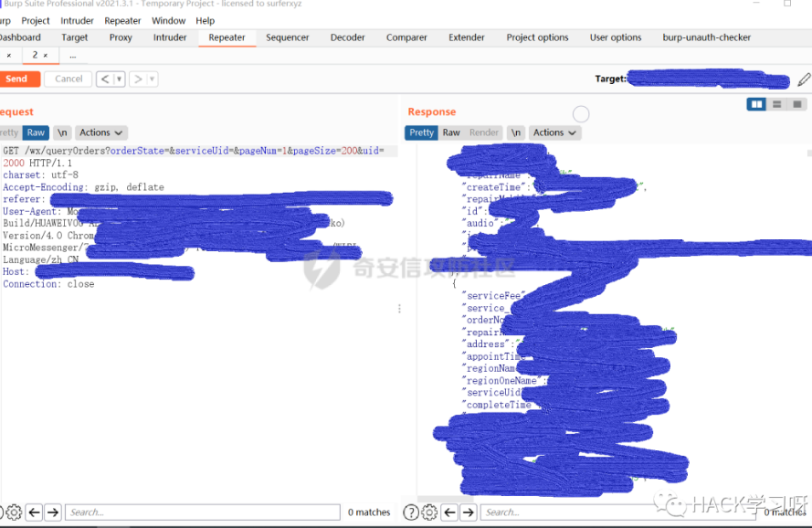Viewport: 812px width, 528px height.
Task: Open the Repeater menu in menu bar
Action: [122, 21]
